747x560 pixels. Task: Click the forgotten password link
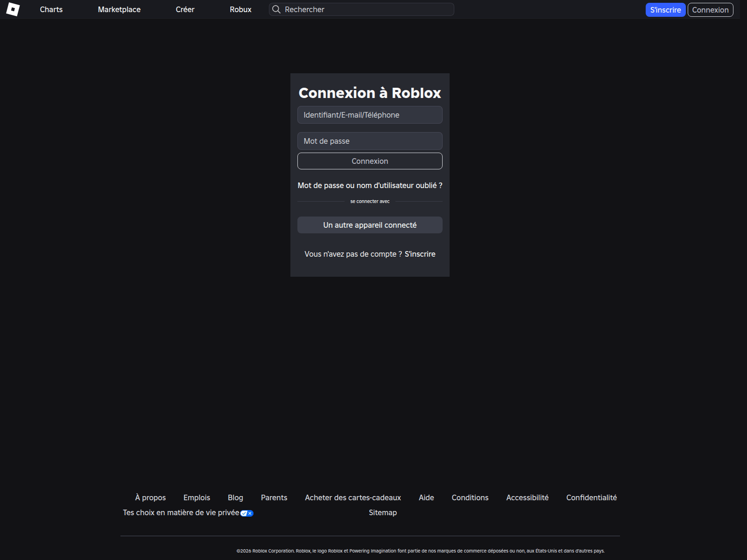pos(370,185)
